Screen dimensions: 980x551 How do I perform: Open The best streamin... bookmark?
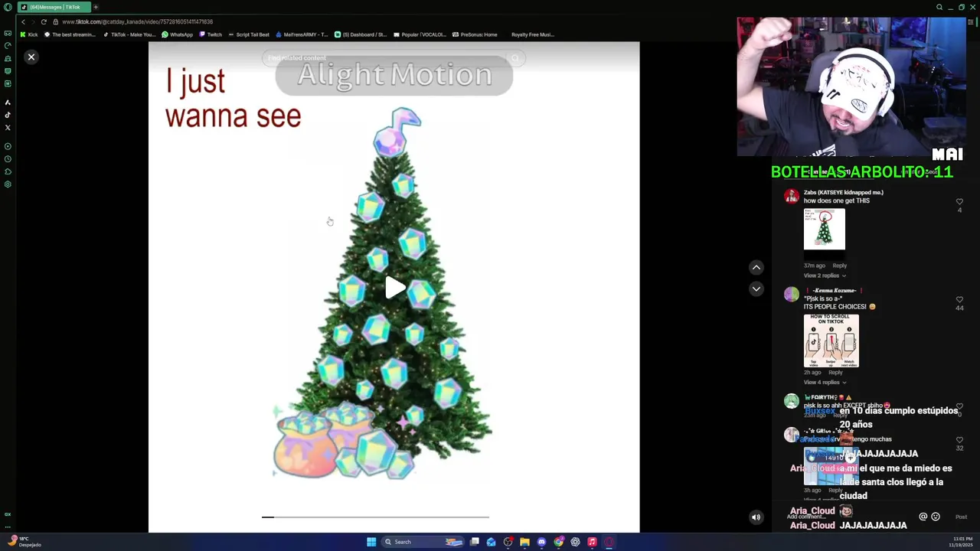coord(70,34)
